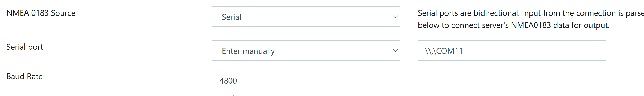Open the NMEA 0183 Source dropdown
Screen dimensions: 644x96
point(306,17)
